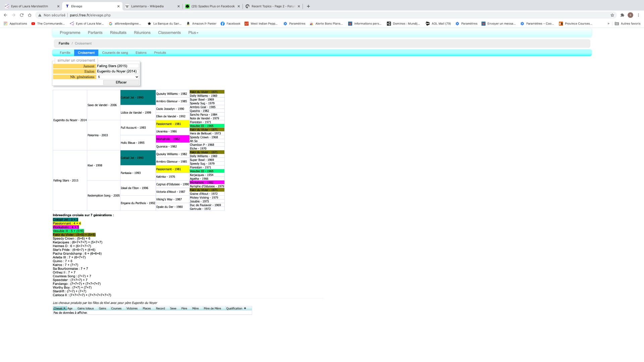Click Redemption Song - 2005
This screenshot has height=362, width=644.
click(104, 195)
